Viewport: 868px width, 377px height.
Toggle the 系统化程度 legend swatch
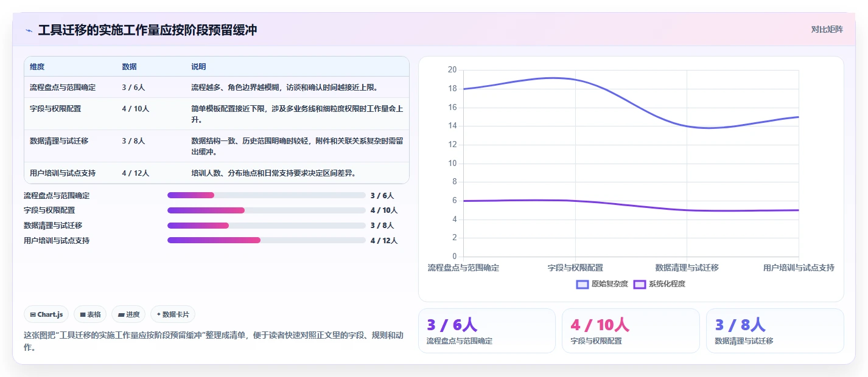coord(639,284)
